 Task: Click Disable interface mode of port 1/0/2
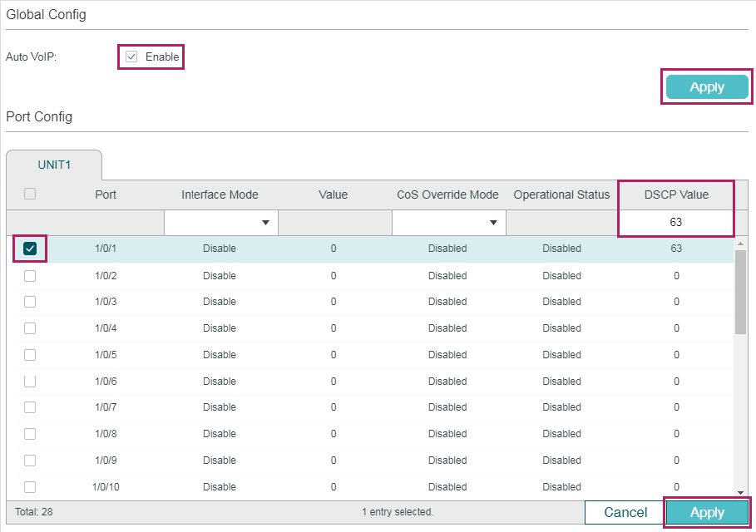click(220, 276)
